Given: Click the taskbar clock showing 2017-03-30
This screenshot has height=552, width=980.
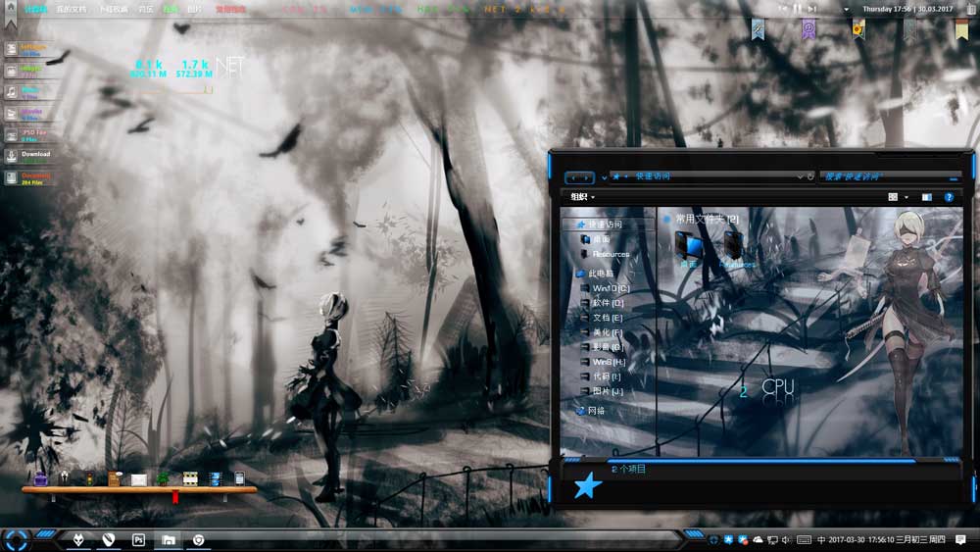Looking at the screenshot, I should click(887, 539).
